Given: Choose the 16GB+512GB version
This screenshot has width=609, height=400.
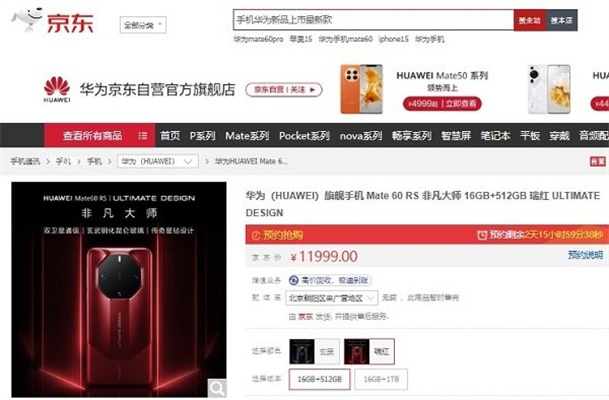Looking at the screenshot, I should (319, 379).
